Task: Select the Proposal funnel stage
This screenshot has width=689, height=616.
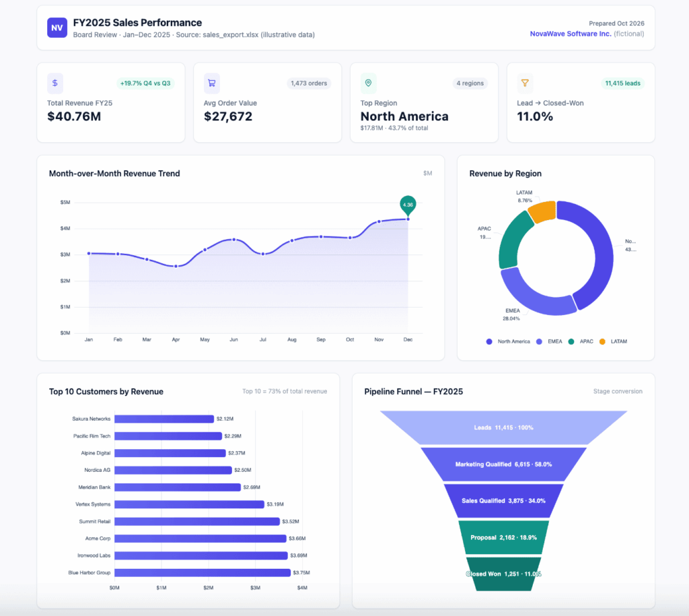Action: pos(503,538)
